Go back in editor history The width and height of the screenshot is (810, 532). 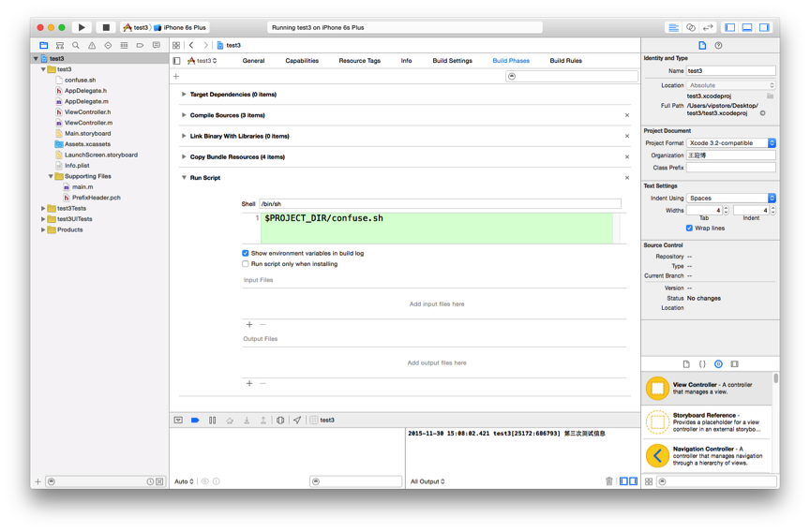pyautogui.click(x=191, y=45)
